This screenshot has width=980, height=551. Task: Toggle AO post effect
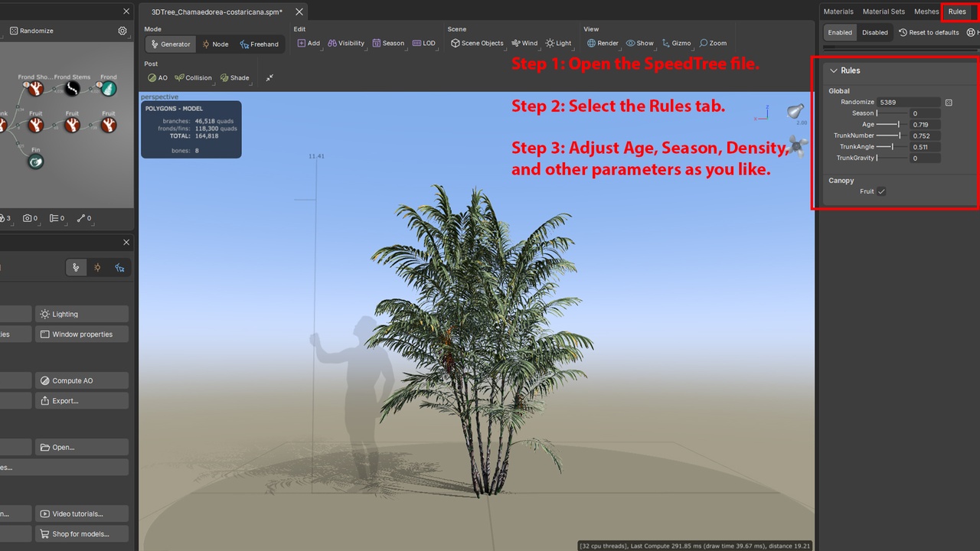[158, 77]
